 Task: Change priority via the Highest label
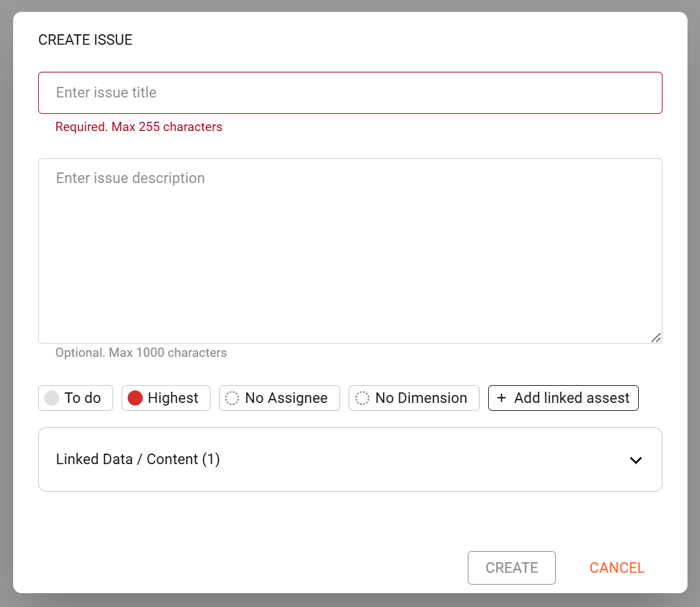point(173,398)
